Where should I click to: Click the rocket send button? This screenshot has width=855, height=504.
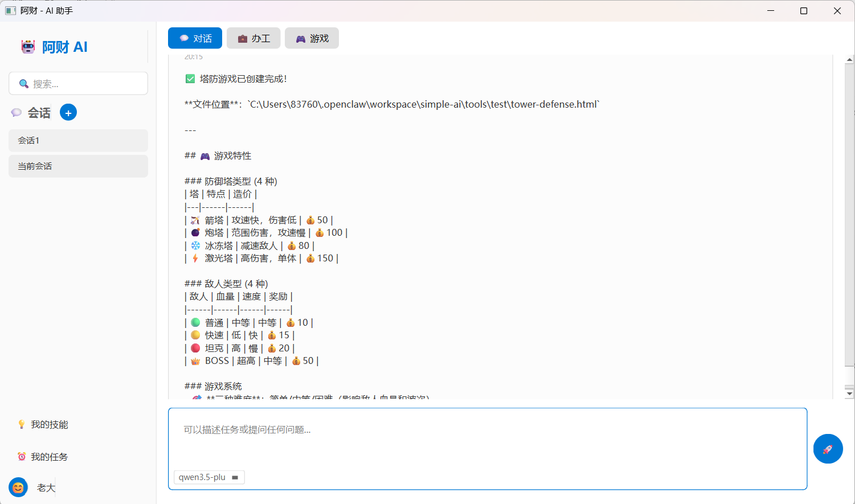(828, 449)
